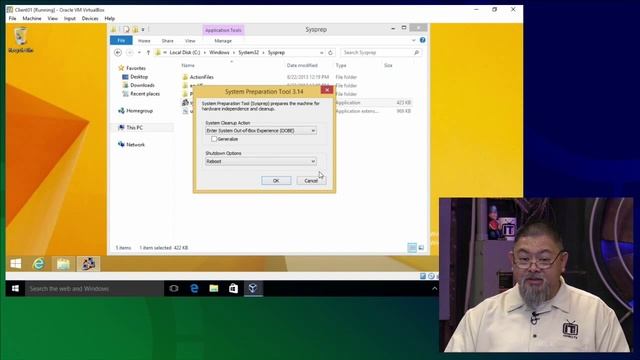640x360 pixels.
Task: Open the Store from the host taskbar
Action: [x=233, y=289]
